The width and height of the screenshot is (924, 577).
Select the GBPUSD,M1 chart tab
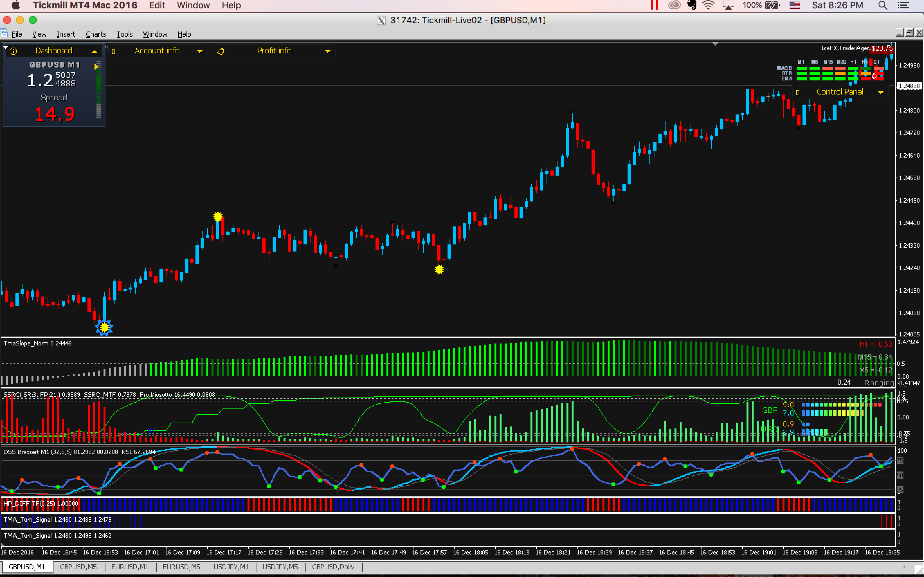27,567
